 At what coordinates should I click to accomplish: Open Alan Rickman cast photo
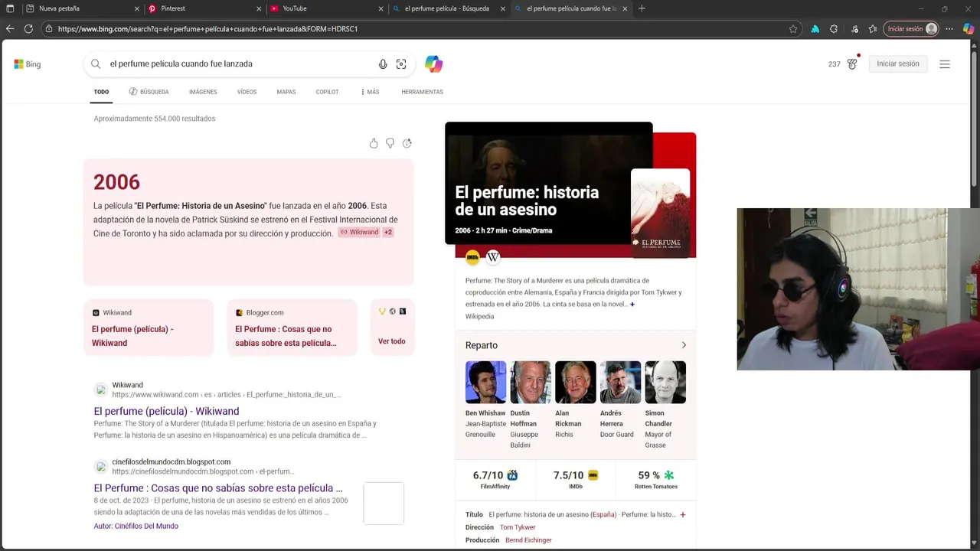point(576,382)
